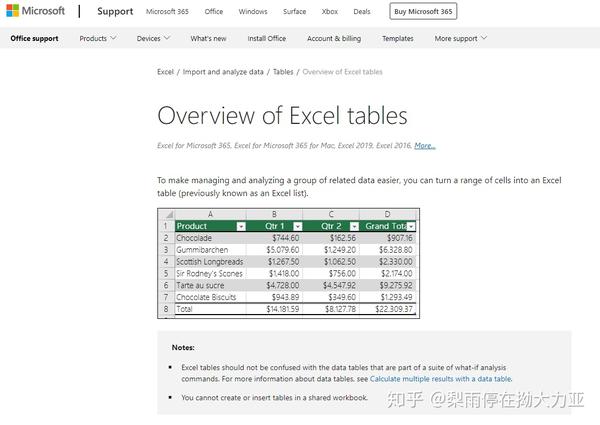Go to Account & billing

tap(334, 38)
